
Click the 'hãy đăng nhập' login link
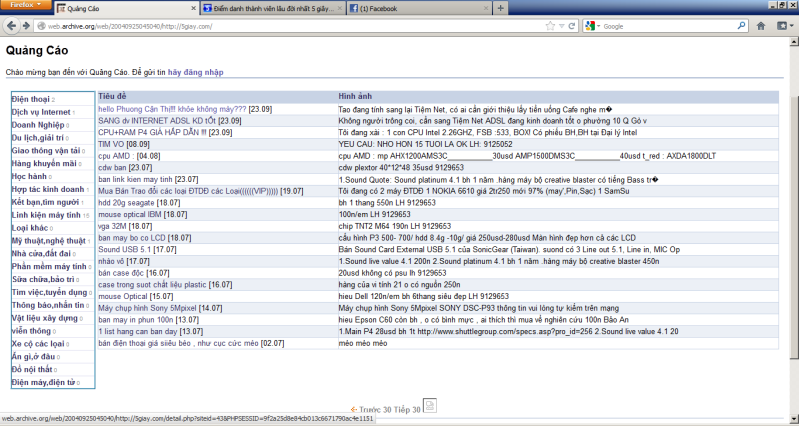[196, 72]
